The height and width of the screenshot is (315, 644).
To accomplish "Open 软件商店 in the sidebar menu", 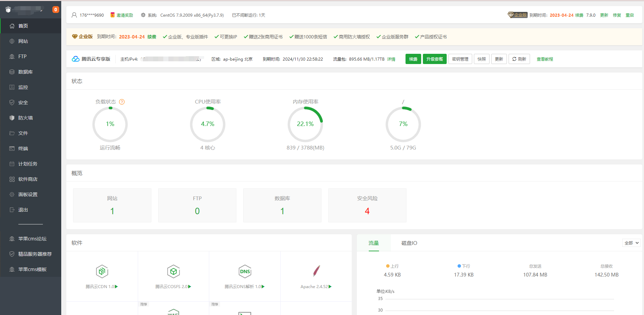I will pos(28,179).
